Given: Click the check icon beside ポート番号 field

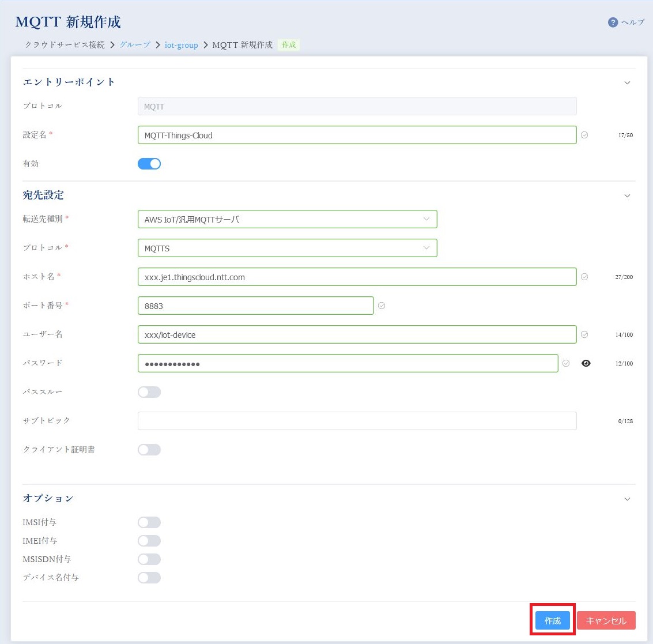Looking at the screenshot, I should point(382,306).
